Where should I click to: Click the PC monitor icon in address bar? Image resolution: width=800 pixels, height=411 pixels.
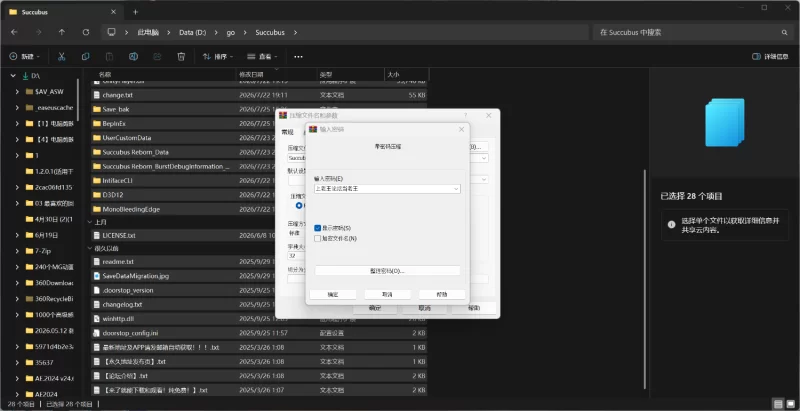(111, 32)
